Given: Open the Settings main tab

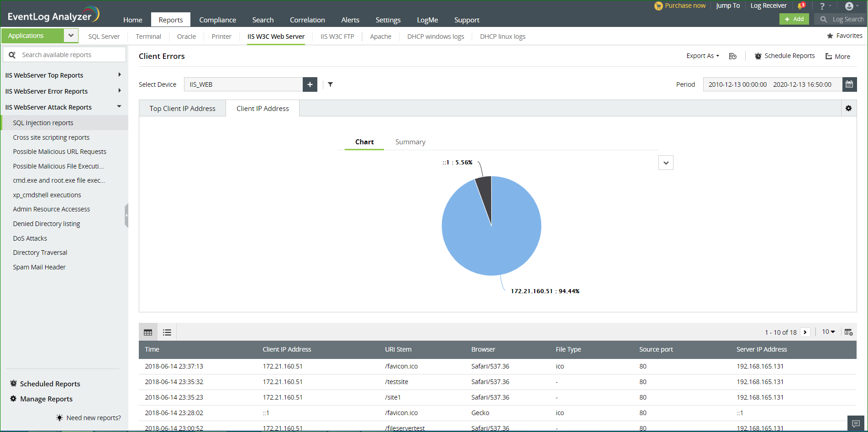Looking at the screenshot, I should [x=388, y=20].
